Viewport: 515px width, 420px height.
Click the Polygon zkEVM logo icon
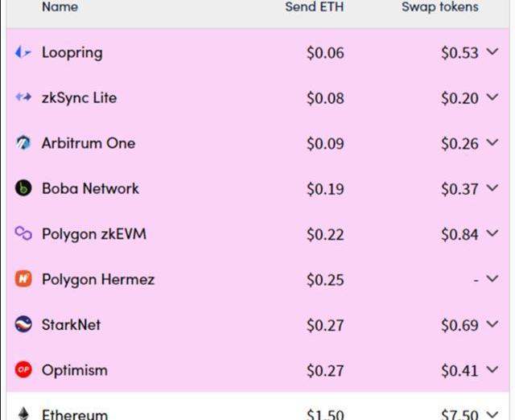point(23,233)
